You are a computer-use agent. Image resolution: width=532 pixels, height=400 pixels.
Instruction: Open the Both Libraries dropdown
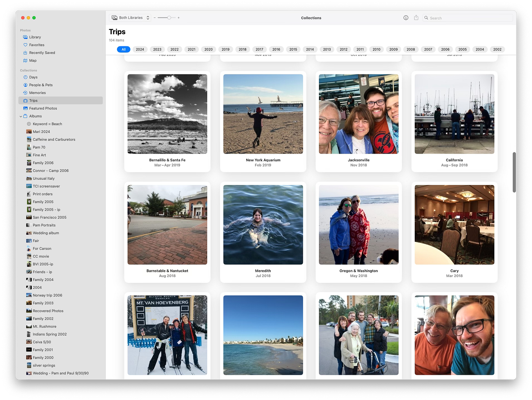pos(130,18)
